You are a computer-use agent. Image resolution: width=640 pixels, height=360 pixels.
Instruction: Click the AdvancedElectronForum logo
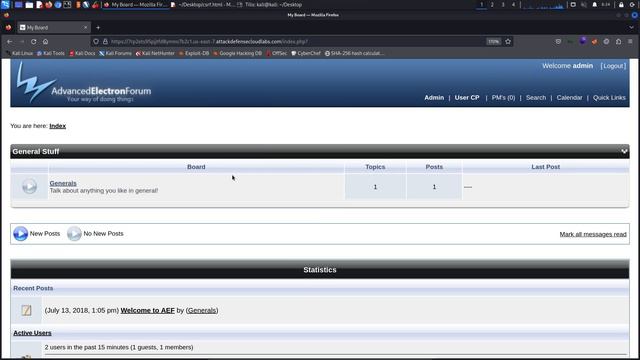click(x=84, y=83)
